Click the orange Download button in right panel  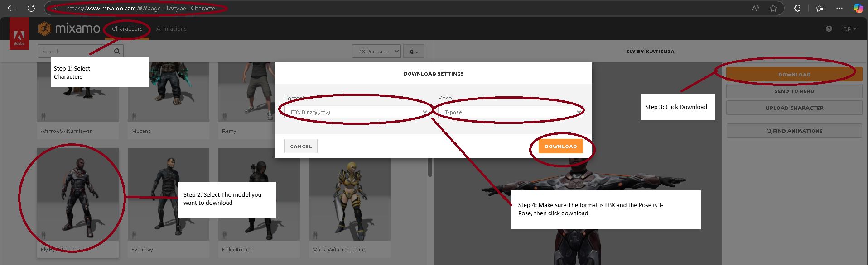coord(794,74)
